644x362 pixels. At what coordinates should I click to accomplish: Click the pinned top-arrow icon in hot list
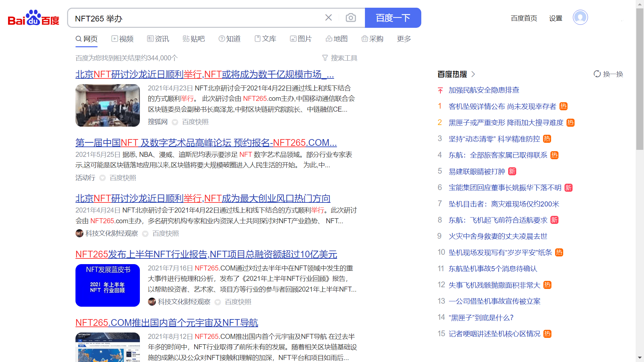[440, 90]
